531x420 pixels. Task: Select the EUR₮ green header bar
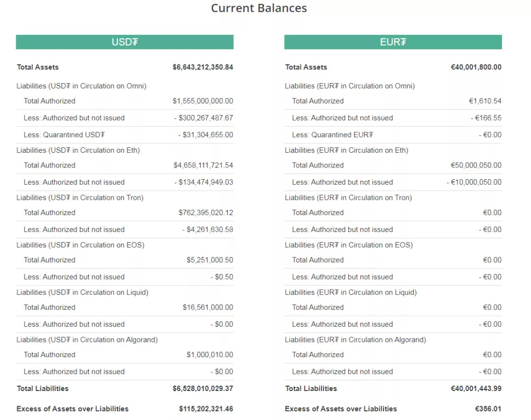pyautogui.click(x=393, y=42)
